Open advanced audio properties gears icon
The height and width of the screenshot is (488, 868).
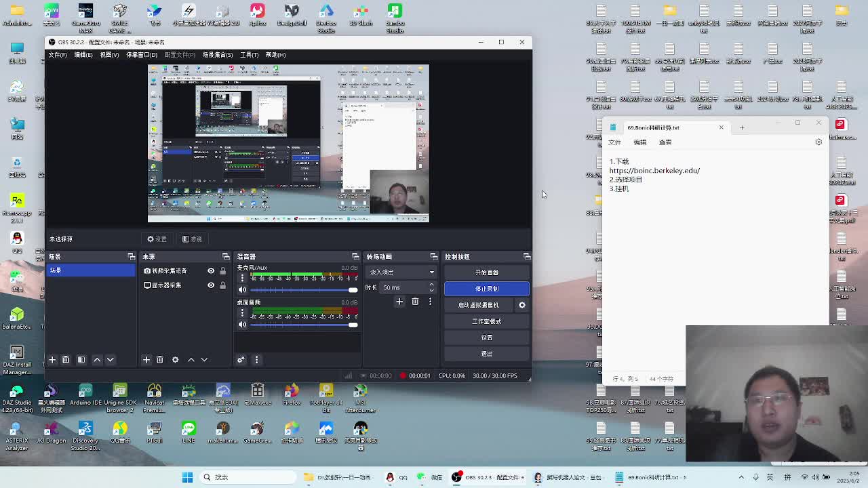coord(241,360)
